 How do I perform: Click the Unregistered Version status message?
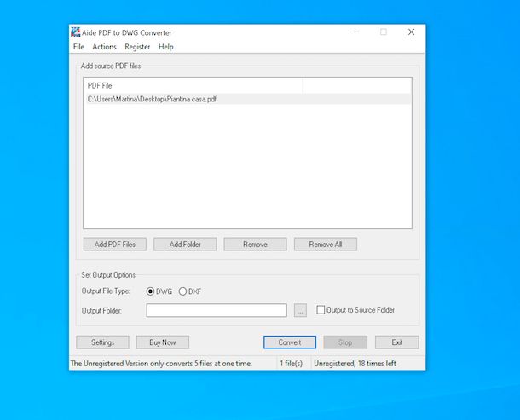point(161,364)
